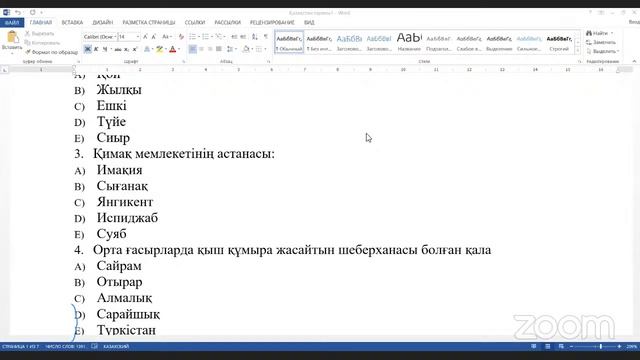Click the zoom out minus button
640x360 pixels.
[571, 347]
